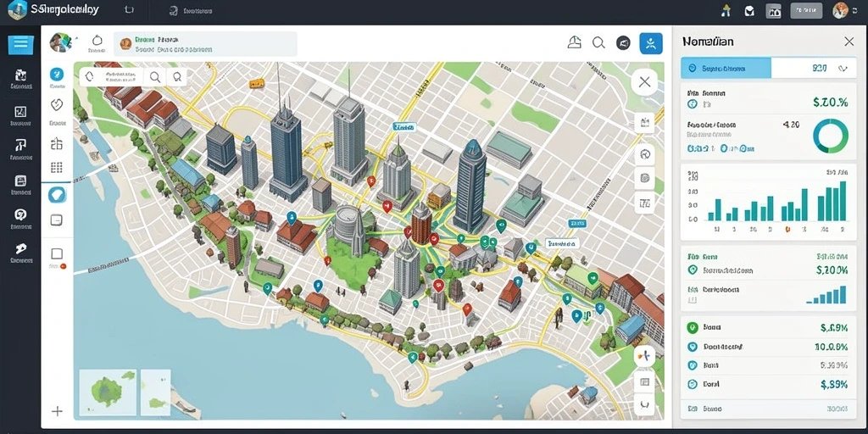Dismiss the map overlay with round X button
Image resolution: width=868 pixels, height=434 pixels.
[644, 82]
